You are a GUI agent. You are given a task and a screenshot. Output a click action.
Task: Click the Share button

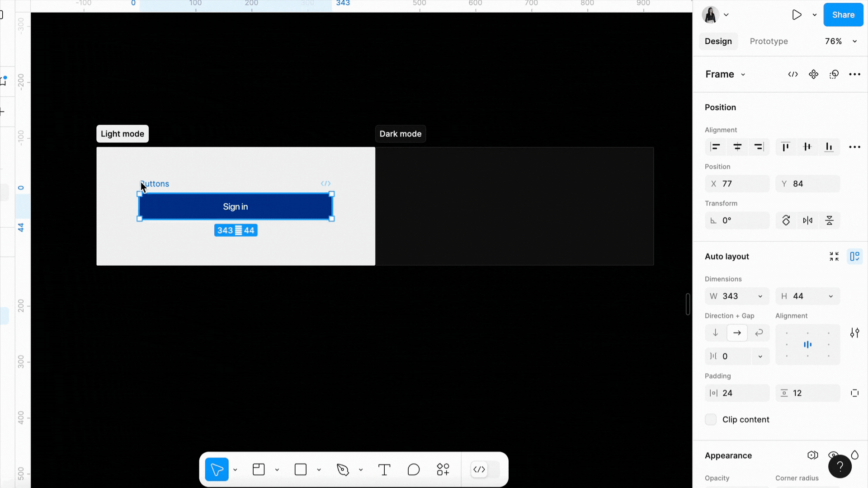point(843,14)
